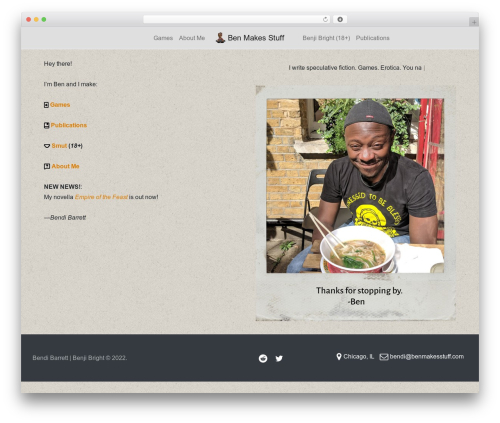The height and width of the screenshot is (423, 500).
Task: Open About Me in the top navigation
Action: tap(192, 38)
